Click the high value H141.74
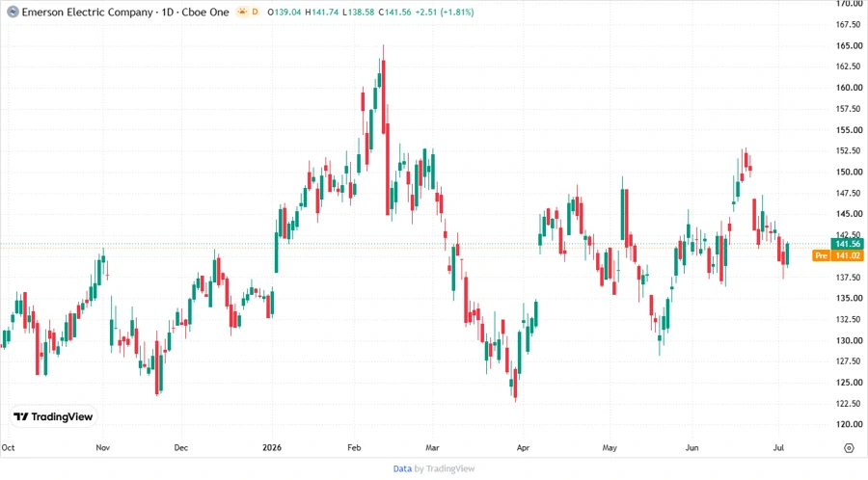Image resolution: width=868 pixels, height=480 pixels. (x=321, y=13)
